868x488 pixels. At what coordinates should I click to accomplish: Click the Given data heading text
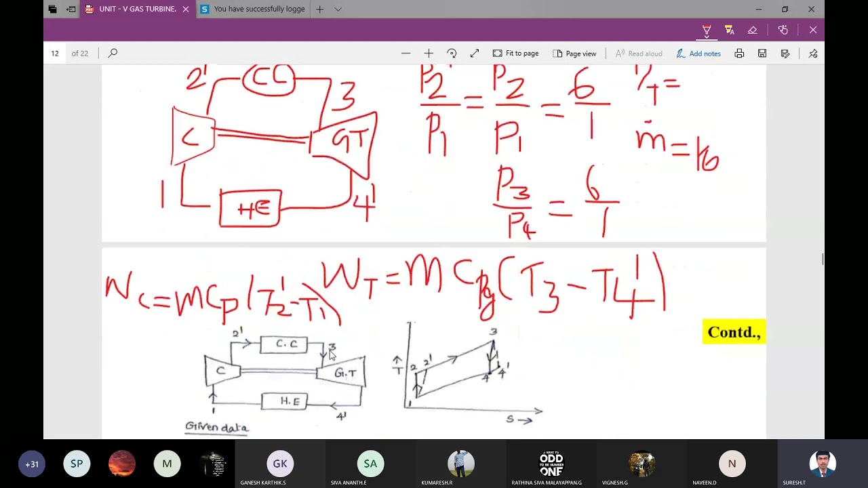click(217, 427)
